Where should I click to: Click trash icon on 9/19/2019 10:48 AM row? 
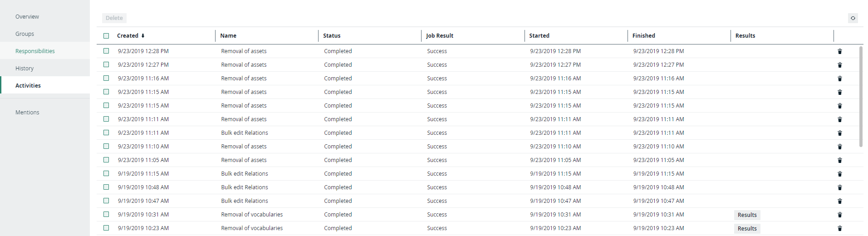pos(839,187)
